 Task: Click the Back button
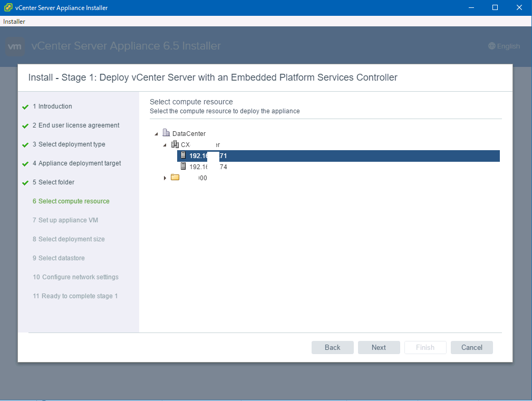point(333,347)
